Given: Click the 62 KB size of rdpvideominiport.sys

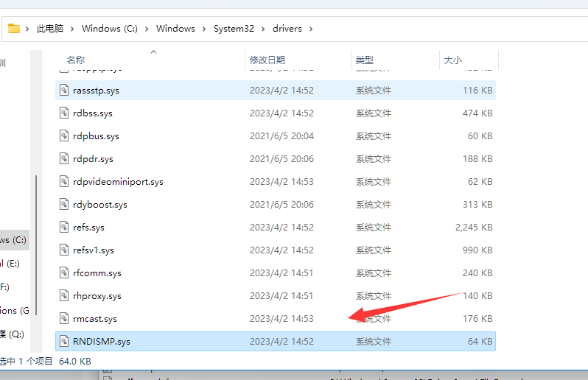Looking at the screenshot, I should click(480, 181).
